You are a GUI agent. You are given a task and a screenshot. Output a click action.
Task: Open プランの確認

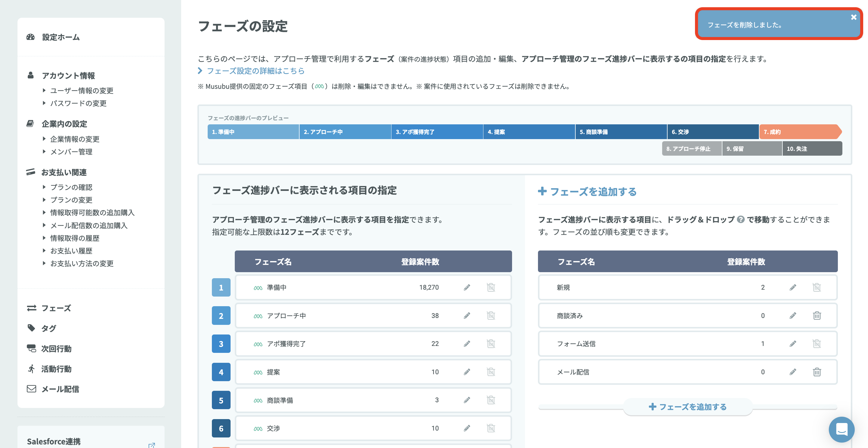tap(71, 187)
